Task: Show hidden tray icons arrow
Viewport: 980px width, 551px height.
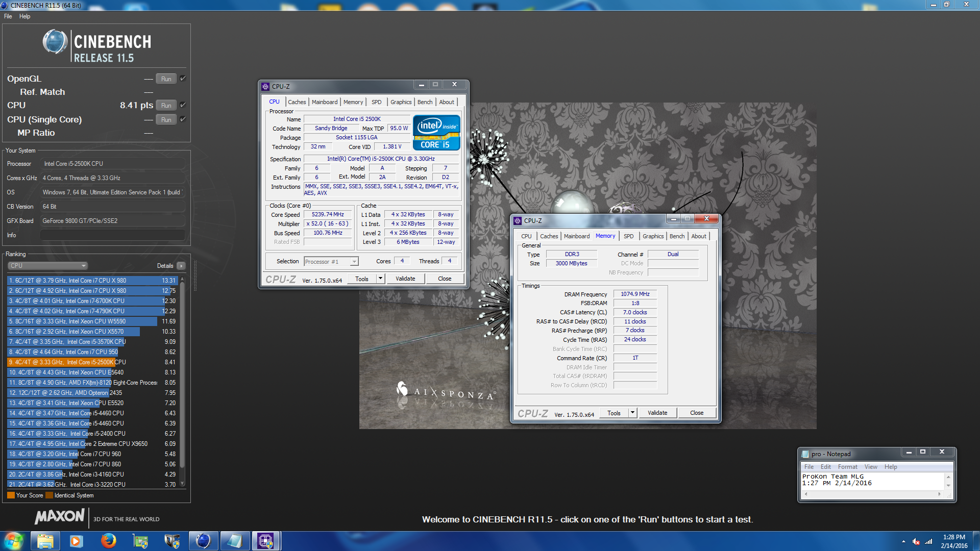Action: point(903,541)
